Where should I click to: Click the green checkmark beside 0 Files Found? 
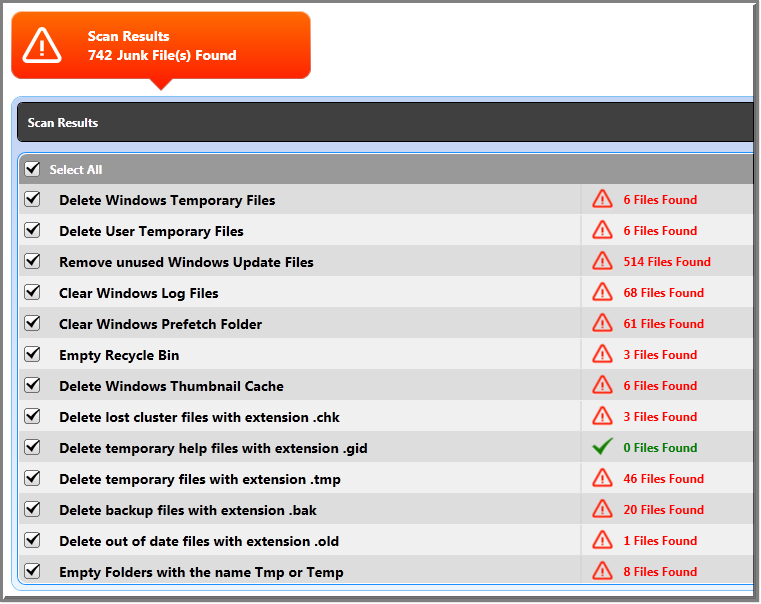(602, 447)
